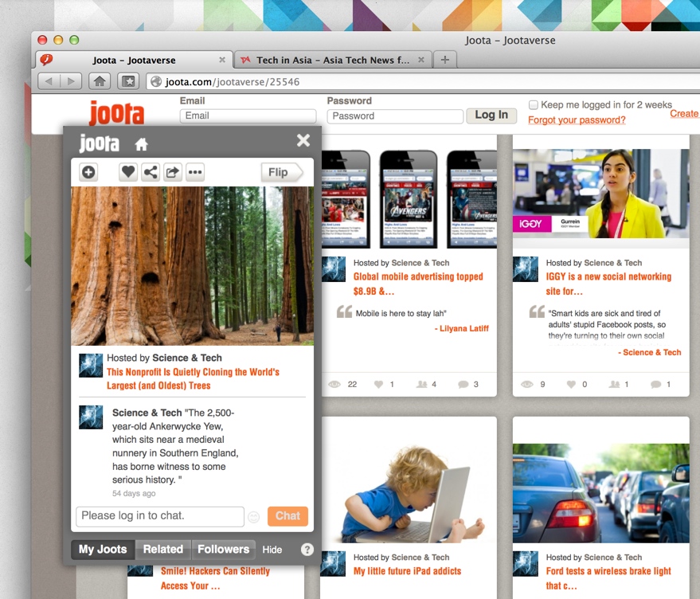Image resolution: width=700 pixels, height=599 pixels.
Task: Click the views eye icon on mobile advertising card
Action: click(334, 384)
